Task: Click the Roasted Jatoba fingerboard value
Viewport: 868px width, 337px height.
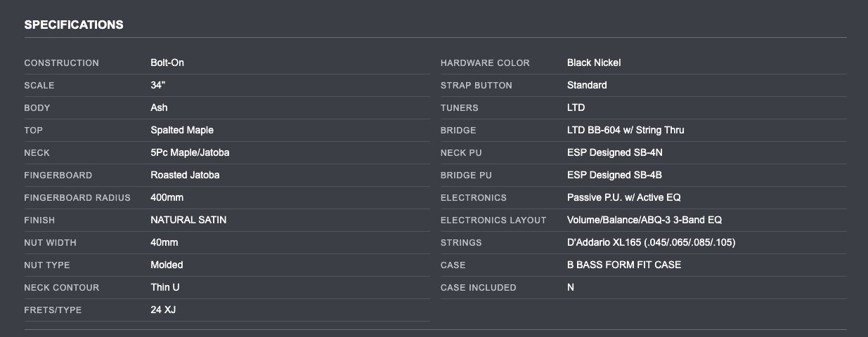Action: coord(185,175)
